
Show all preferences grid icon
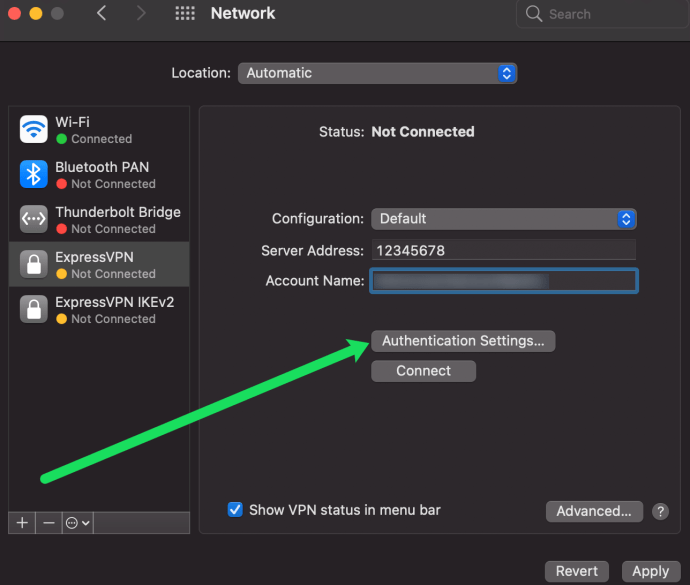point(185,13)
